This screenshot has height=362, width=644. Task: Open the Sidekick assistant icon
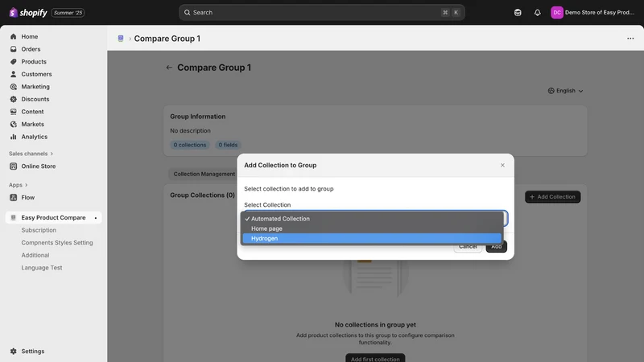(518, 13)
